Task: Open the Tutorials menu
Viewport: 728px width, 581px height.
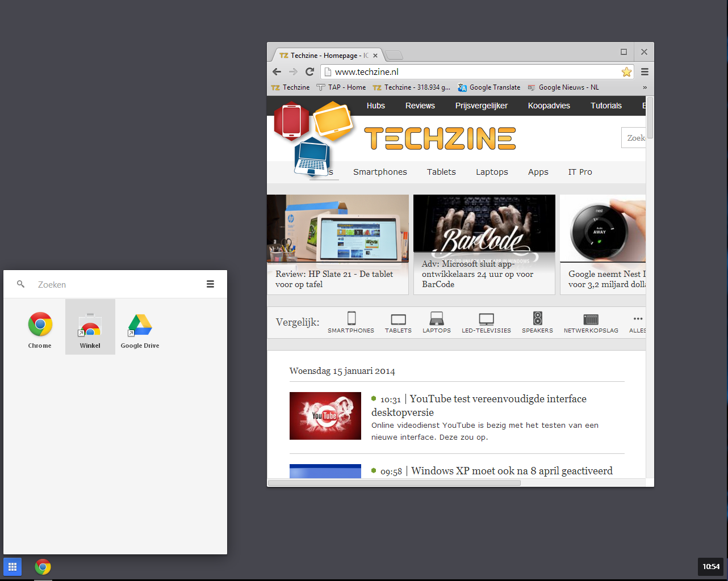Action: pyautogui.click(x=606, y=106)
